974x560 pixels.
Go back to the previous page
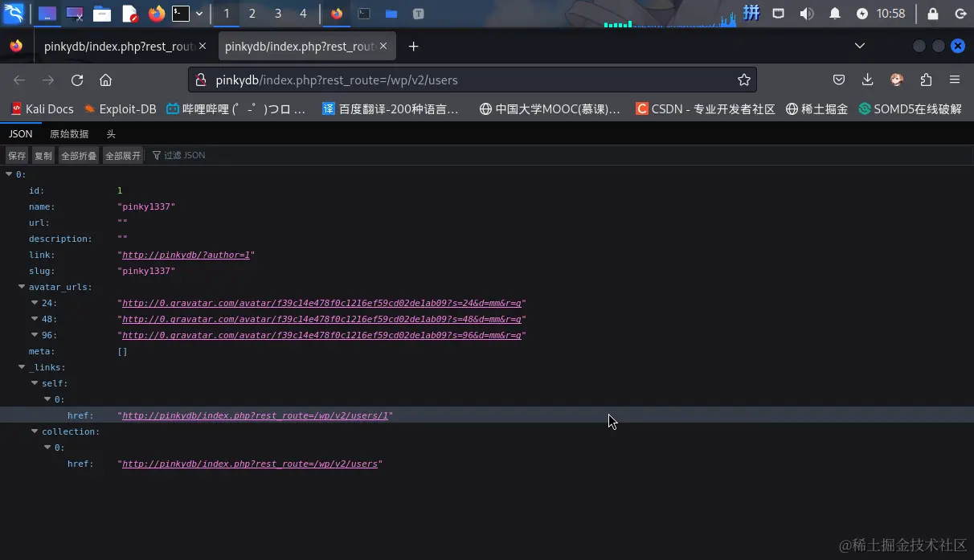pyautogui.click(x=19, y=80)
